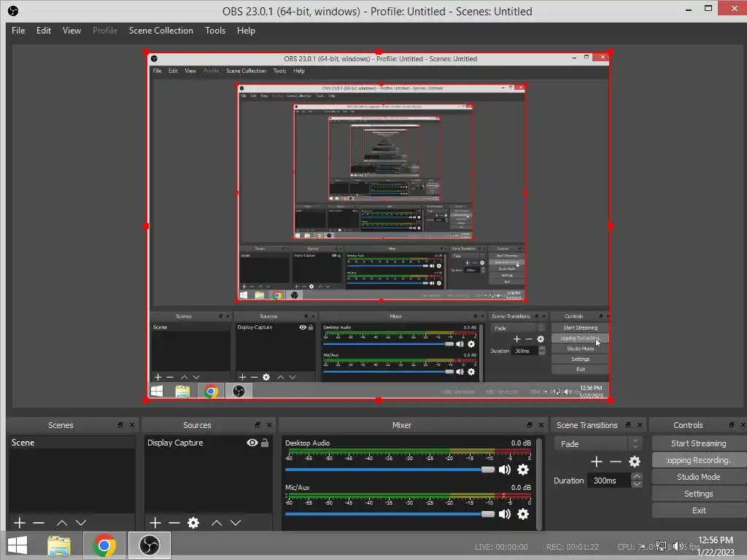Open the Scene Collection menu
747x560 pixels.
click(161, 31)
